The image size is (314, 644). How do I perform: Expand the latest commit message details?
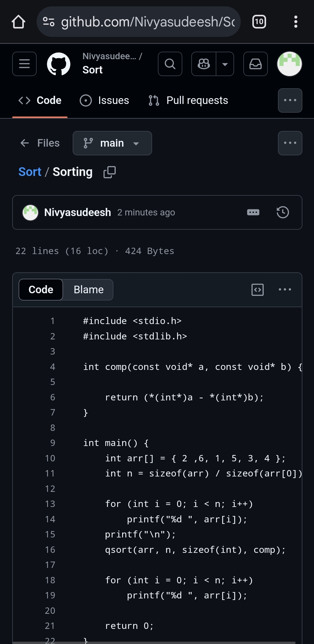(x=253, y=212)
